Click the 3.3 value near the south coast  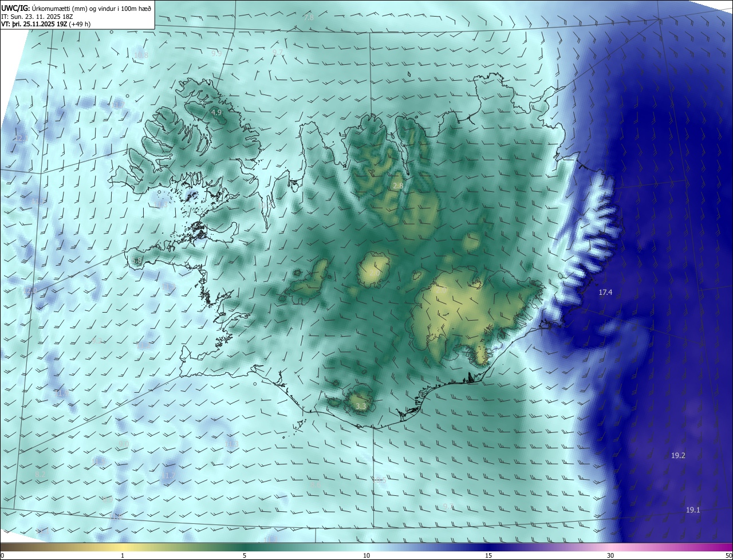point(361,407)
